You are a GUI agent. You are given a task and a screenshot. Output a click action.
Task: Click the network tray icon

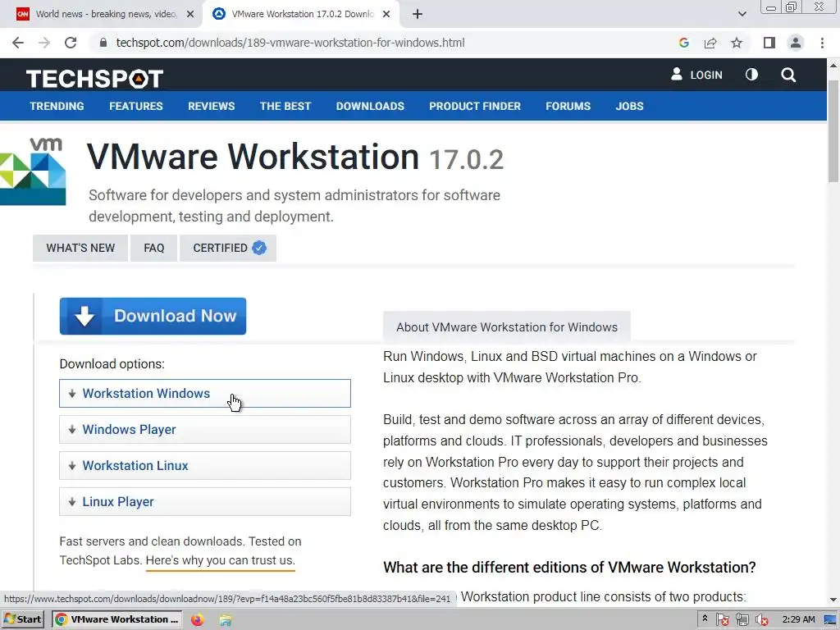(x=742, y=620)
